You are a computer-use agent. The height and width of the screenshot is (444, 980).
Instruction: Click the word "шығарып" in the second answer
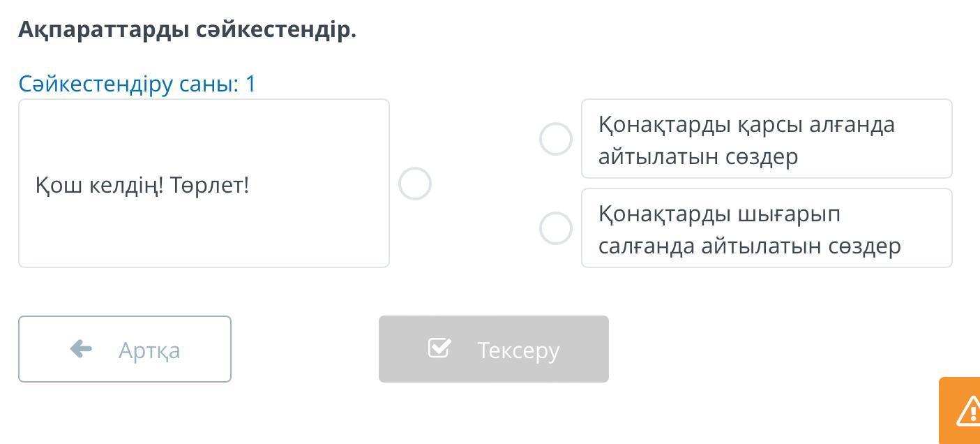[x=789, y=214]
